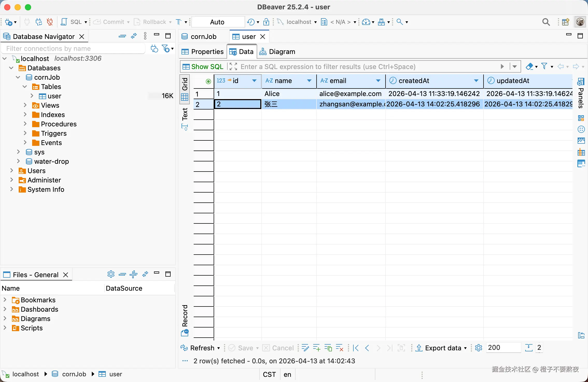Click link-with-editor icon in Database Navigator

click(134, 36)
